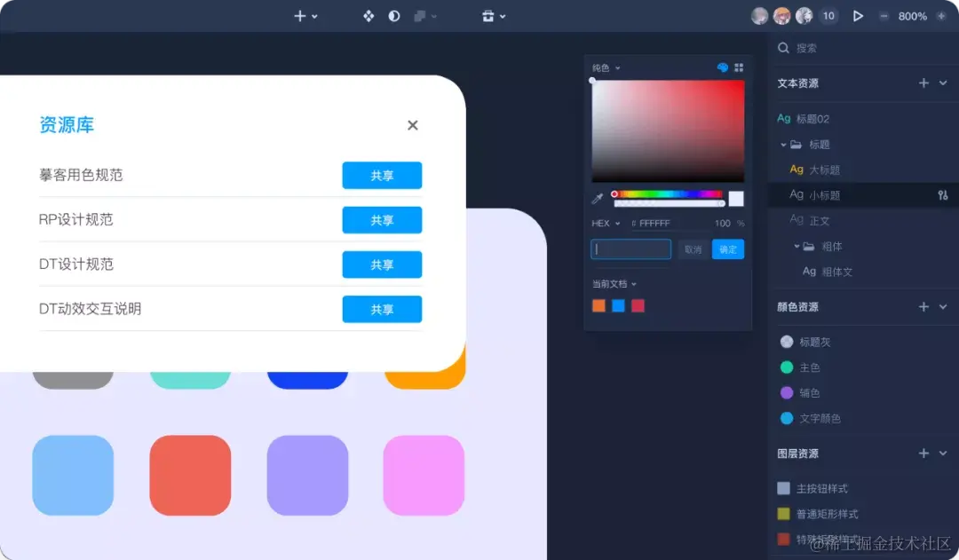Click the plus add icon in top toolbar
The height and width of the screenshot is (560, 959).
click(x=300, y=17)
